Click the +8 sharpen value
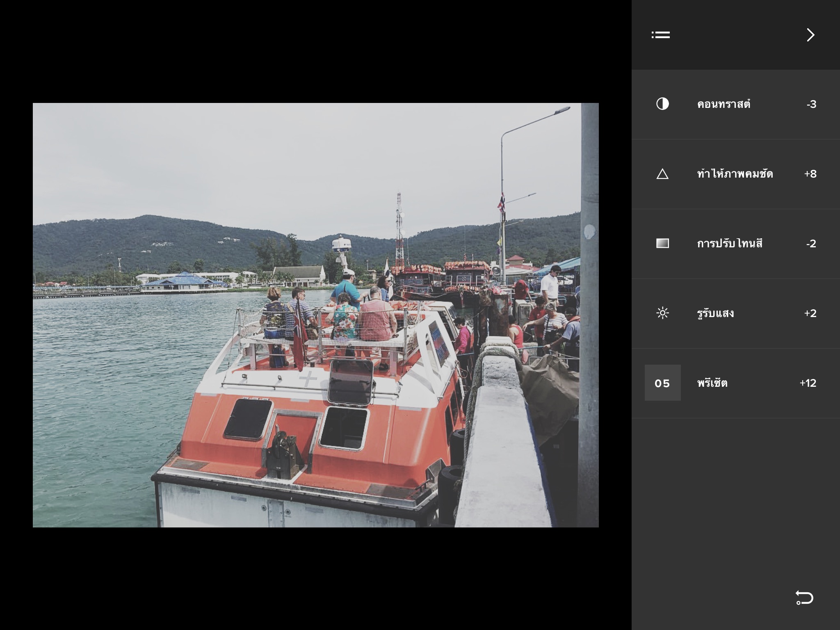Viewport: 840px width, 630px height. [810, 174]
